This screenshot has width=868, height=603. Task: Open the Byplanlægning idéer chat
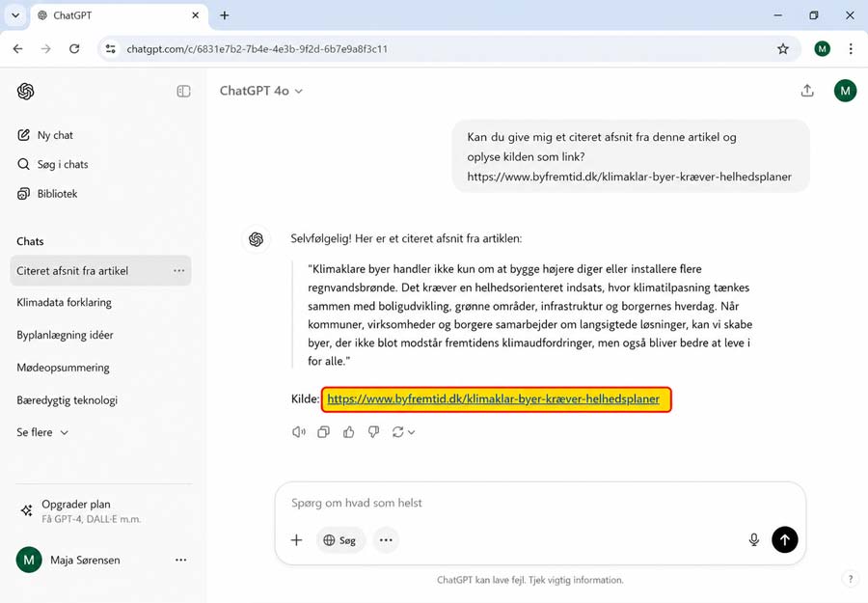[65, 335]
